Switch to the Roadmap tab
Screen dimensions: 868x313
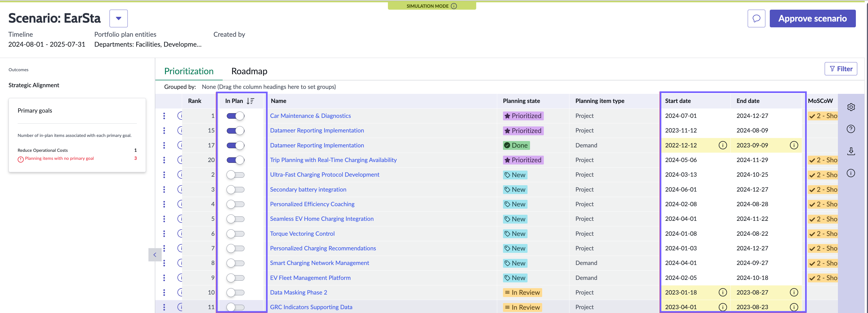click(249, 71)
